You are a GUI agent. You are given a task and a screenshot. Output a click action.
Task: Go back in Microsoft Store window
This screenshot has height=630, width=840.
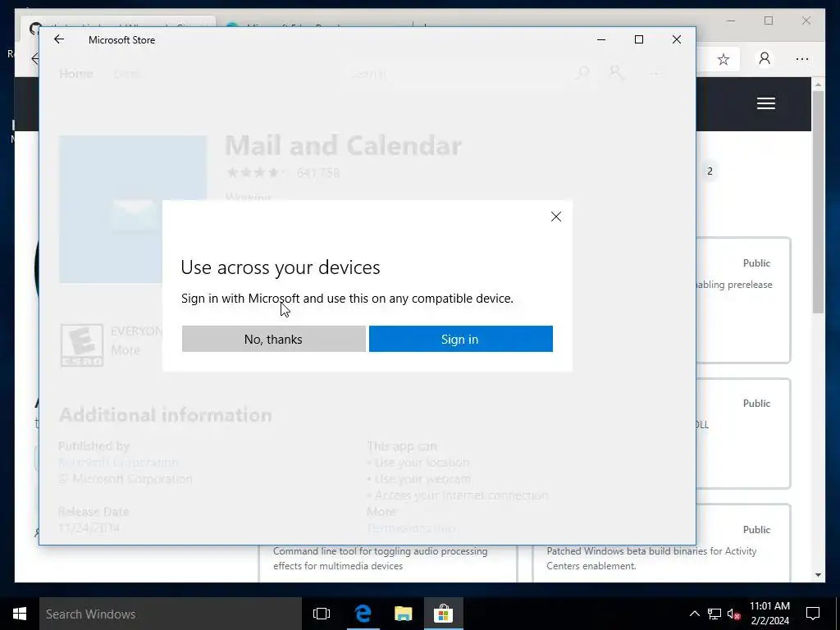coord(59,39)
